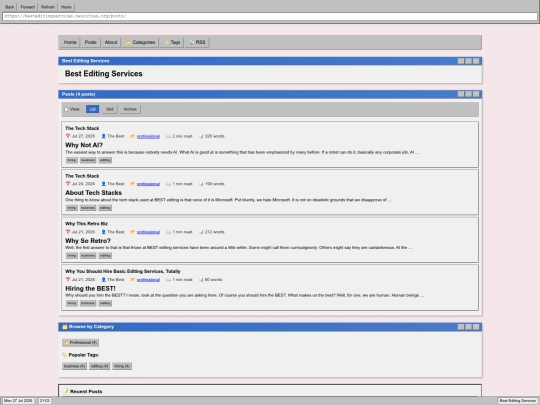
Task: Click the word count icon on Why So Retro? post
Action: pos(201,232)
